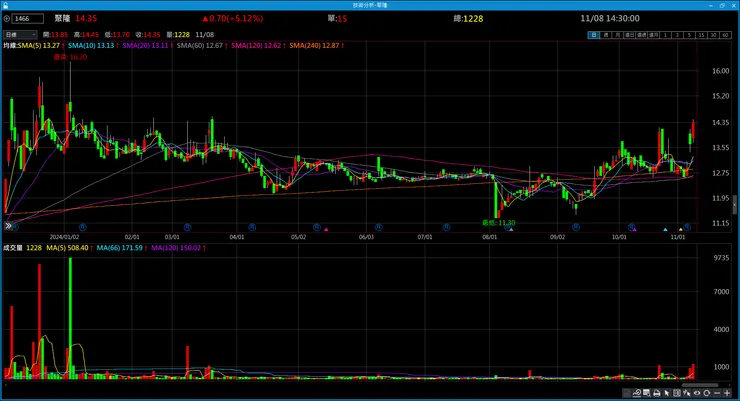Click the split-panel layout icon in bottom toolbar
The height and width of the screenshot is (401, 740).
(677, 393)
